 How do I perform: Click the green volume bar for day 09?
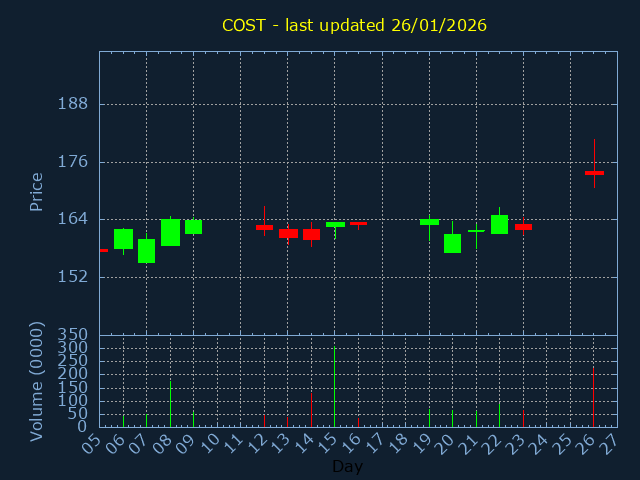[193, 419]
